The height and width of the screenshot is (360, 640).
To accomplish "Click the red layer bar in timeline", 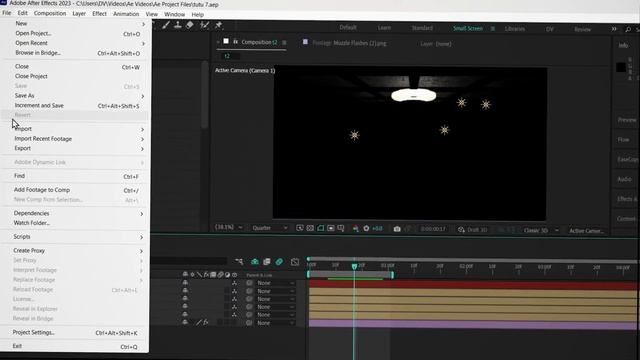I will [x=473, y=284].
